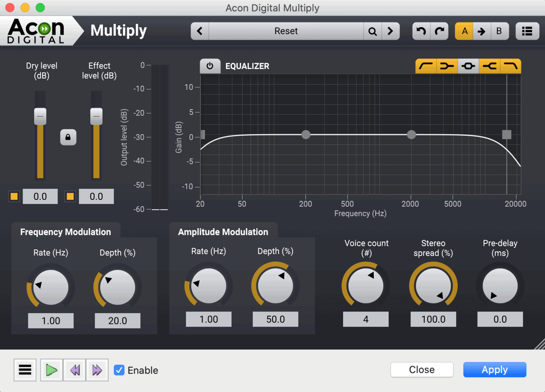The image size is (545, 392).
Task: Select the peak filter in the equalizer
Action: 468,66
